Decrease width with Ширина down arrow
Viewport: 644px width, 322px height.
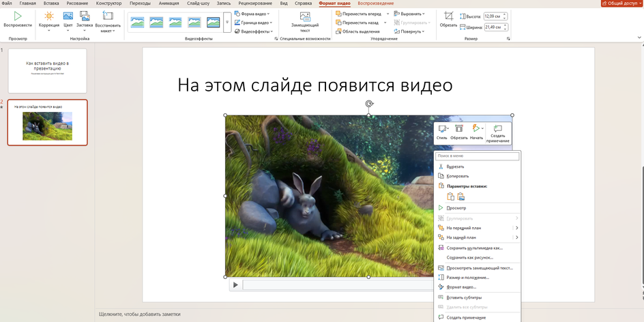506,29
